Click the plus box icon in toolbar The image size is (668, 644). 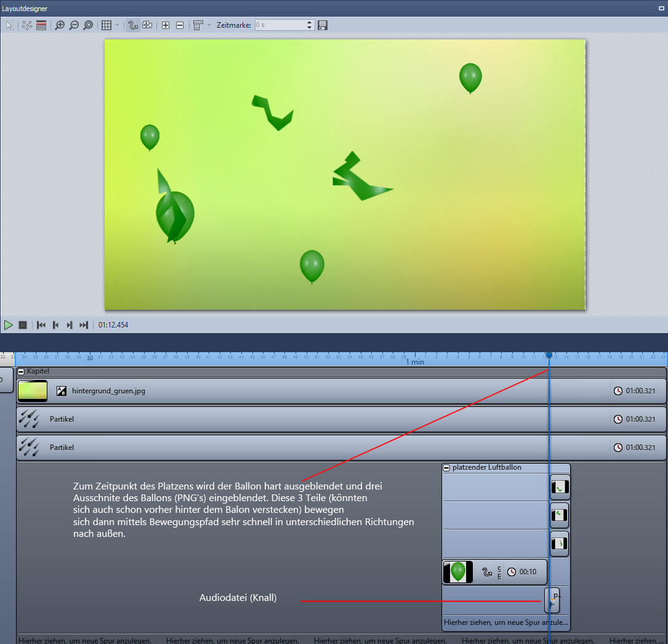pos(165,25)
